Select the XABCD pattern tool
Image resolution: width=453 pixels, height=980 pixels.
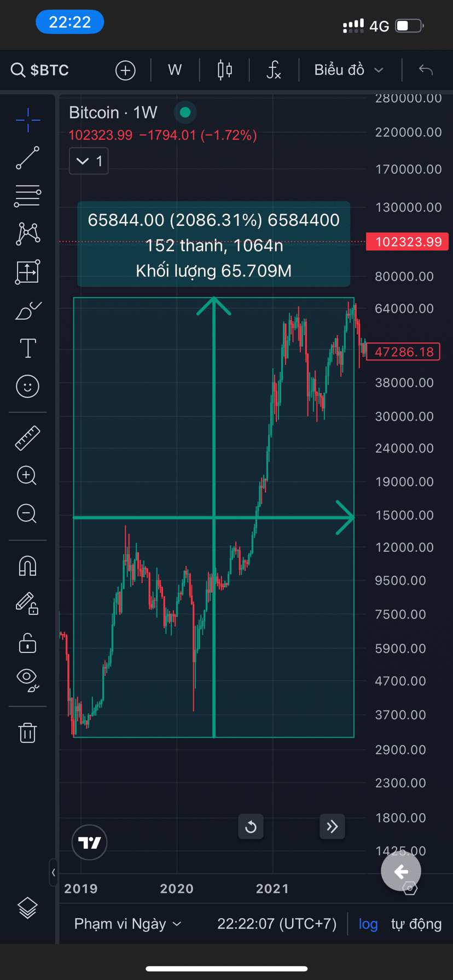27,234
